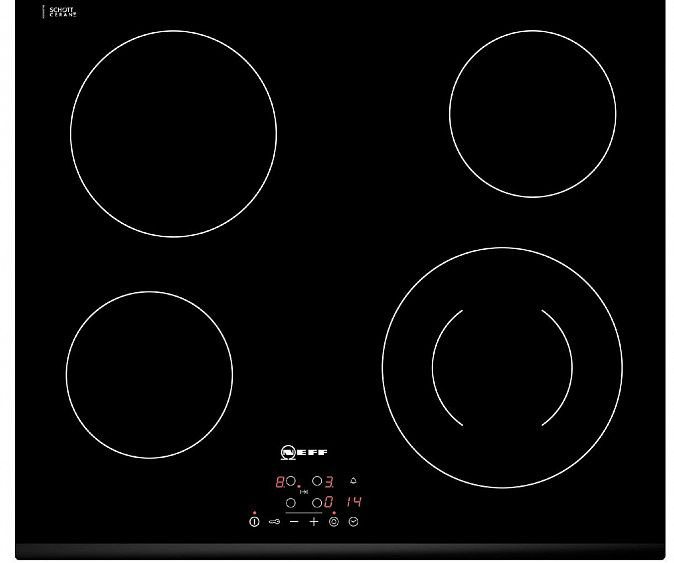Screen dimensions: 674x563
Task: Tap the '14' timer display
Action: click(x=352, y=502)
